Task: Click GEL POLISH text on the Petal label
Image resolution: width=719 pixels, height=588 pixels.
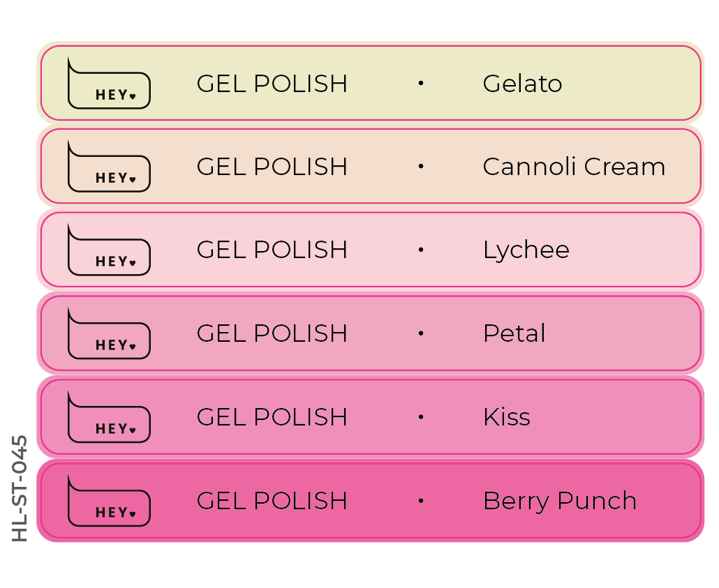Action: pos(272,333)
